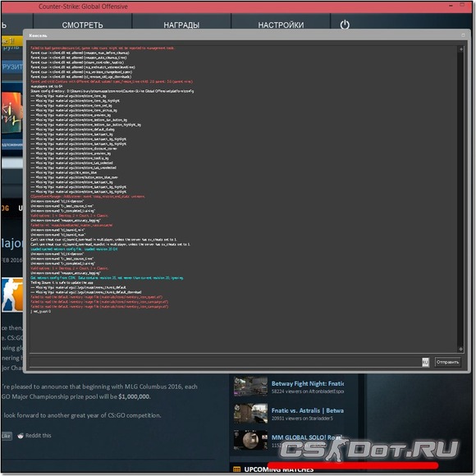Click the power quit icon
Screen dimensions: 476x476
pyautogui.click(x=345, y=25)
